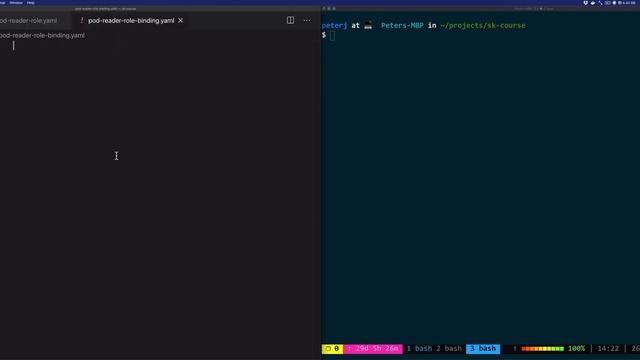Click the 14:22 clock in the tmux status

click(608, 349)
